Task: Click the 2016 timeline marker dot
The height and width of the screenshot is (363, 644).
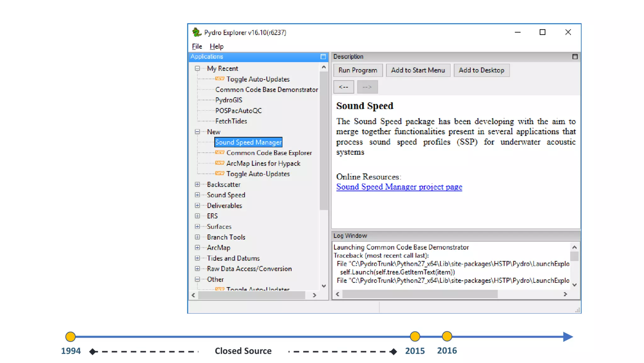Action: (x=447, y=336)
